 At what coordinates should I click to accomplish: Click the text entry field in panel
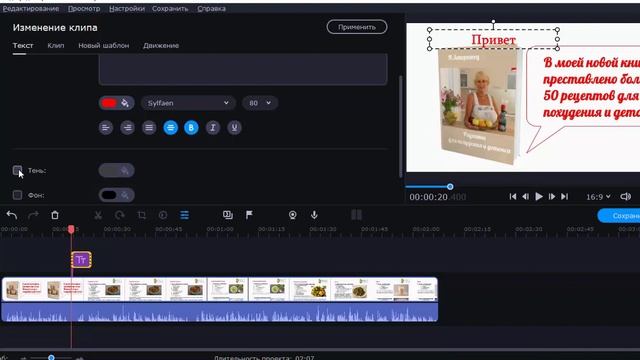[x=243, y=69]
